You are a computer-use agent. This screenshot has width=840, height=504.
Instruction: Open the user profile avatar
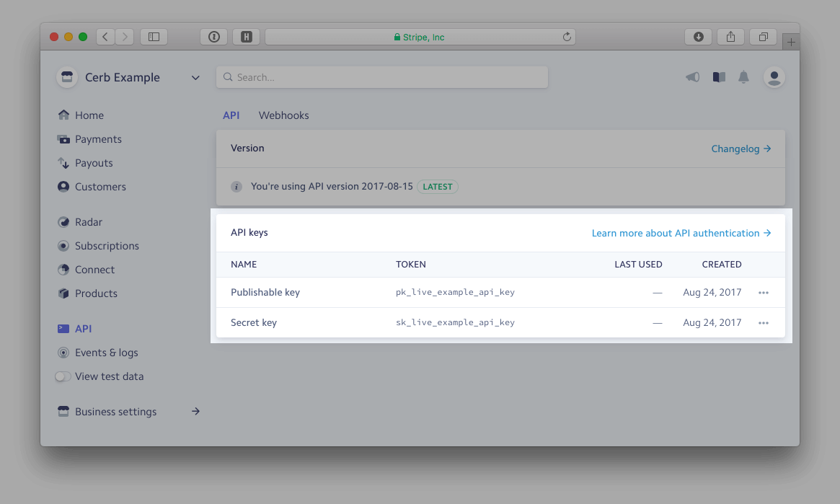coord(774,77)
